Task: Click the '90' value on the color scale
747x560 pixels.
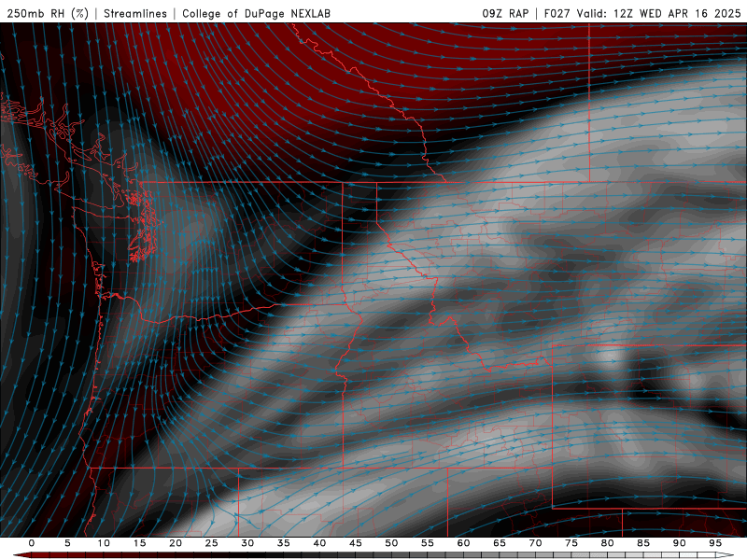Action: point(679,543)
